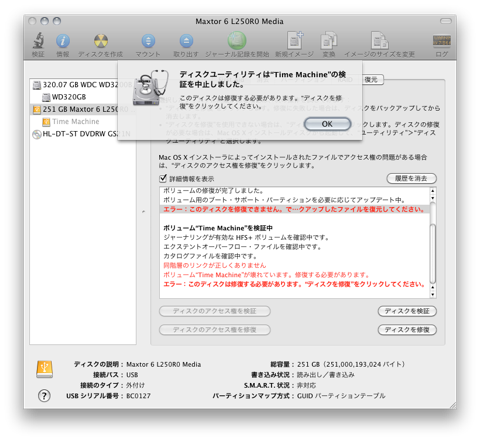Click the log scrollbar thumb
Viewport: 480px width, 441px height.
click(x=433, y=253)
